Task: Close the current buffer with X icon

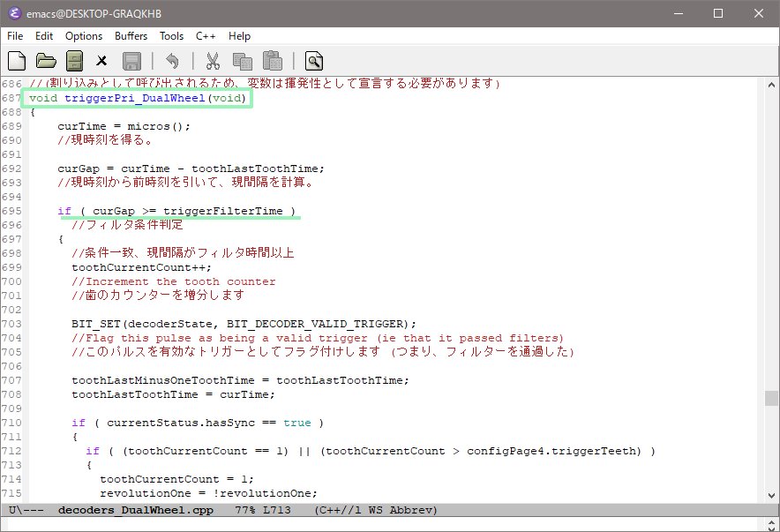Action: click(102, 61)
